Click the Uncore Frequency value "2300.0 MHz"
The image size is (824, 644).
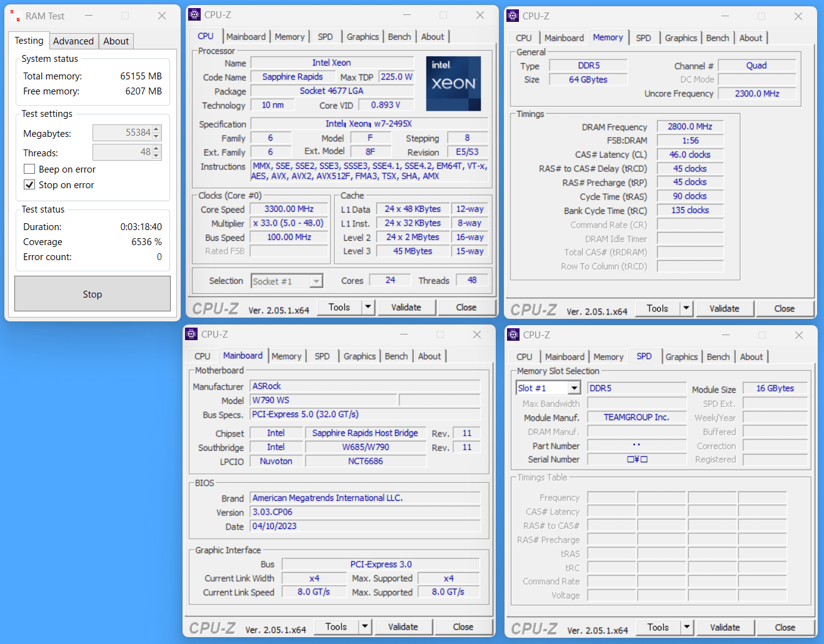pos(757,93)
